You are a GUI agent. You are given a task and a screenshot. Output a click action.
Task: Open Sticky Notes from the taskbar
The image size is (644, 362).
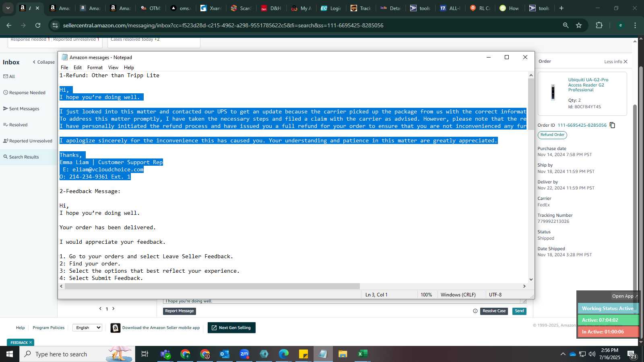click(303, 354)
